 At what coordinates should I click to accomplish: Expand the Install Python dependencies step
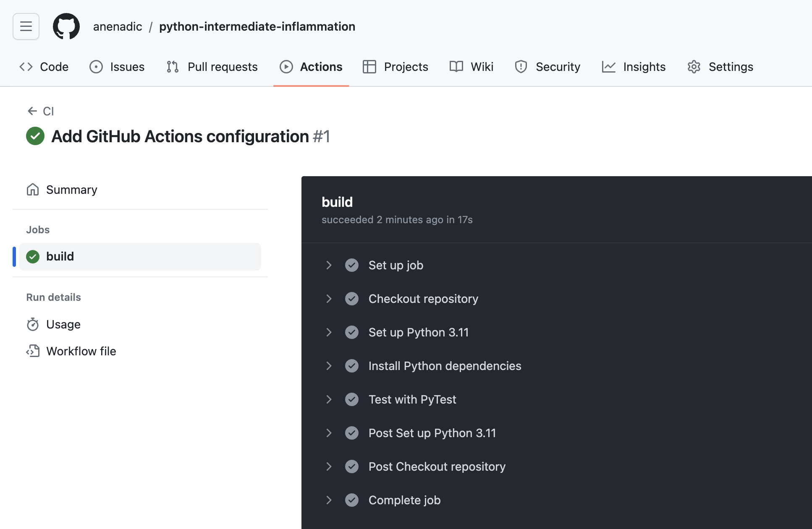(329, 366)
